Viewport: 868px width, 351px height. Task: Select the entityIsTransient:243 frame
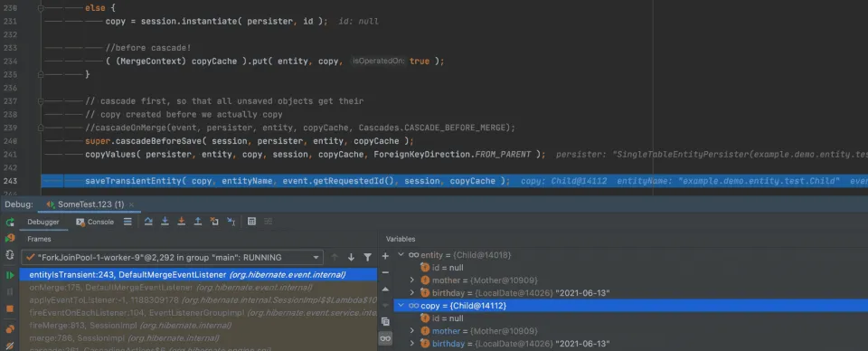pos(198,275)
